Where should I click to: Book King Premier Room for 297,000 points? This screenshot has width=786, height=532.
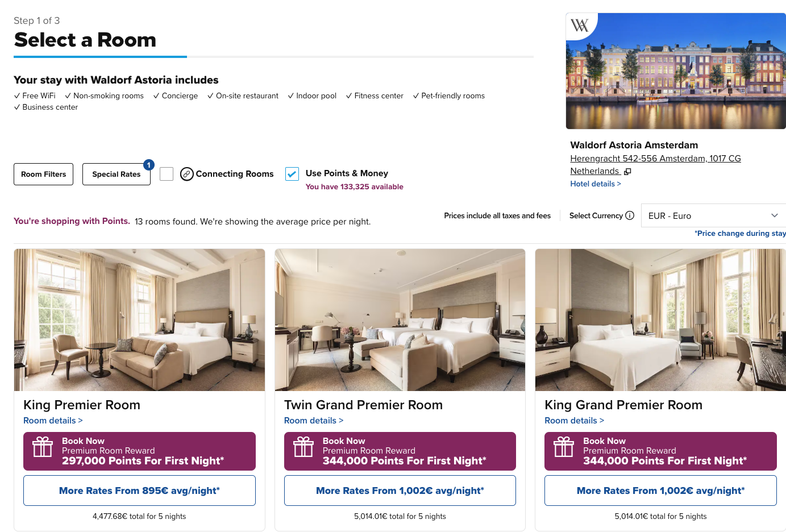[x=139, y=451]
